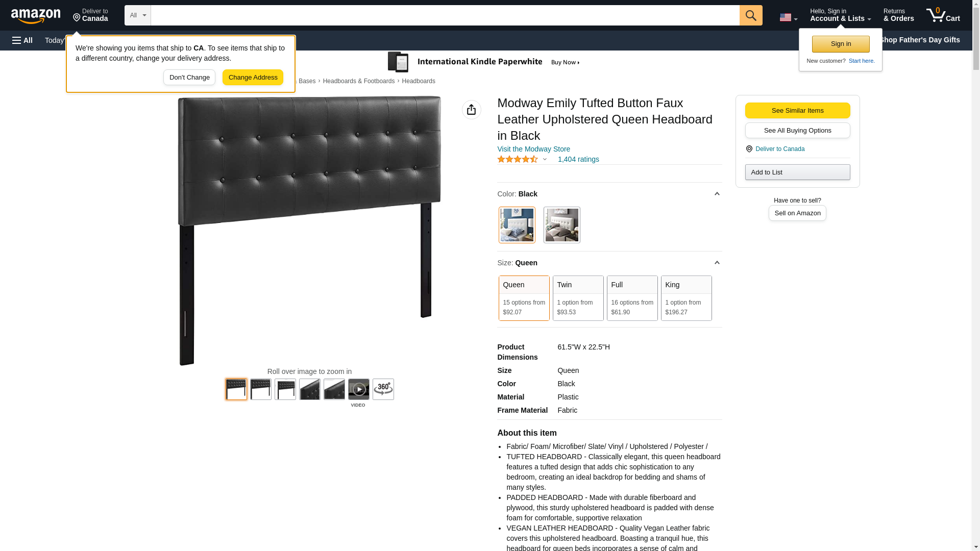
Task: Click the Amazon logo
Action: click(36, 16)
